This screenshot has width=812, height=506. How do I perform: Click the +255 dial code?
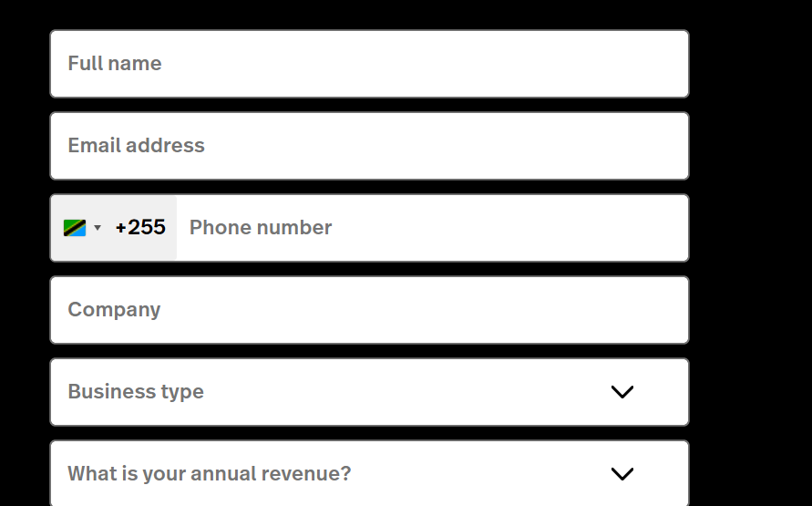(140, 227)
